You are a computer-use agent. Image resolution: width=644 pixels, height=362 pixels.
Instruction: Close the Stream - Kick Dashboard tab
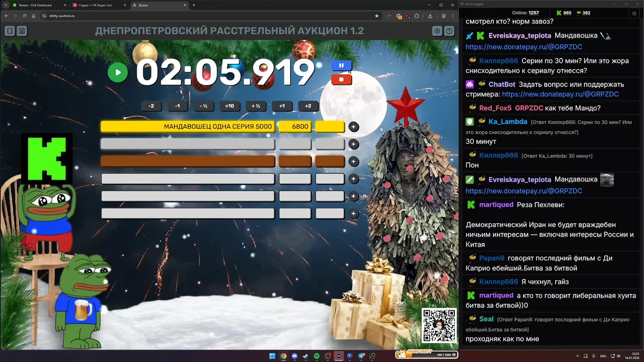[x=65, y=5]
